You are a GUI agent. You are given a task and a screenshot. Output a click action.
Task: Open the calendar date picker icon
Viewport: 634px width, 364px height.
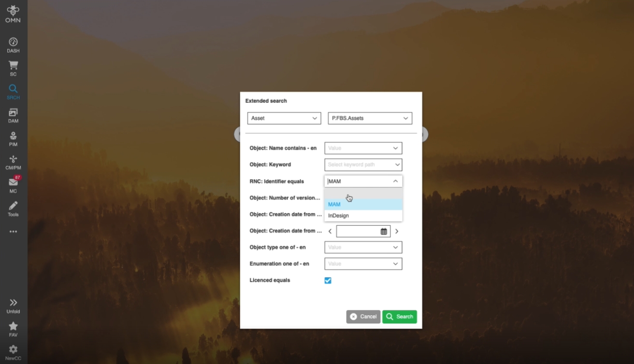pos(384,232)
